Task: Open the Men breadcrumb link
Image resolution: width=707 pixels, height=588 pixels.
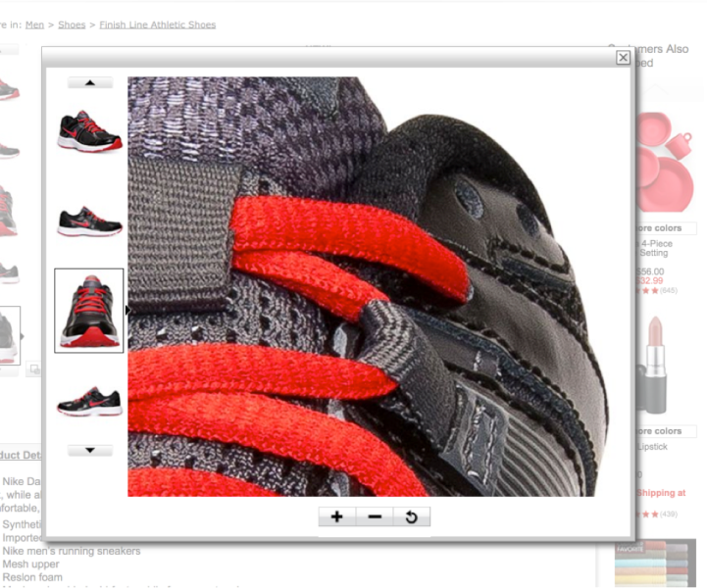Action: coord(34,24)
